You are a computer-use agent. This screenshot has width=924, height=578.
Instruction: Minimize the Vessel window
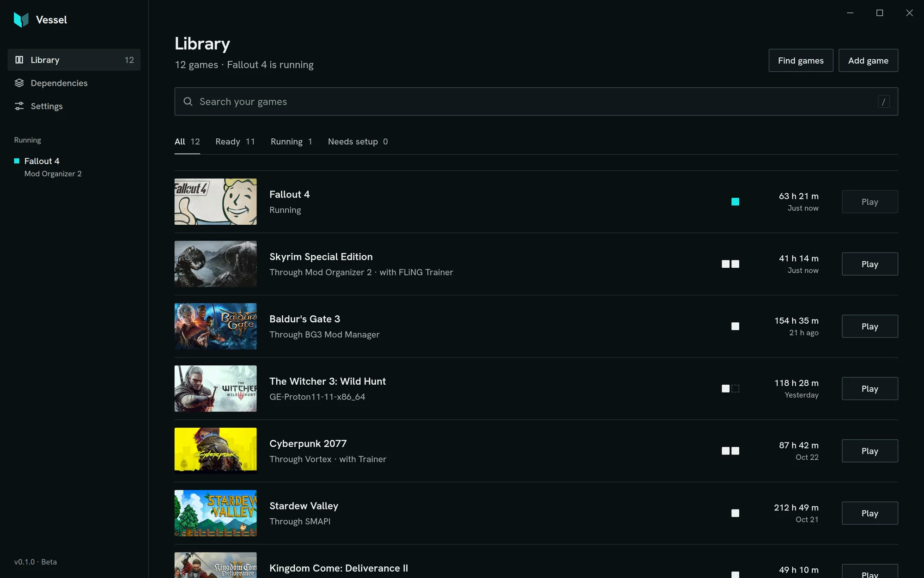(x=850, y=13)
